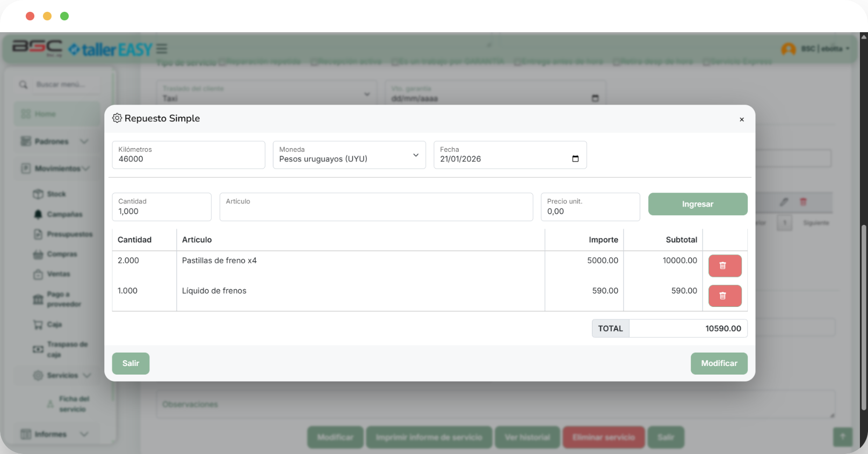Viewport: 868px width, 454px height.
Task: Open the Fecha calendar picker icon
Action: point(575,159)
